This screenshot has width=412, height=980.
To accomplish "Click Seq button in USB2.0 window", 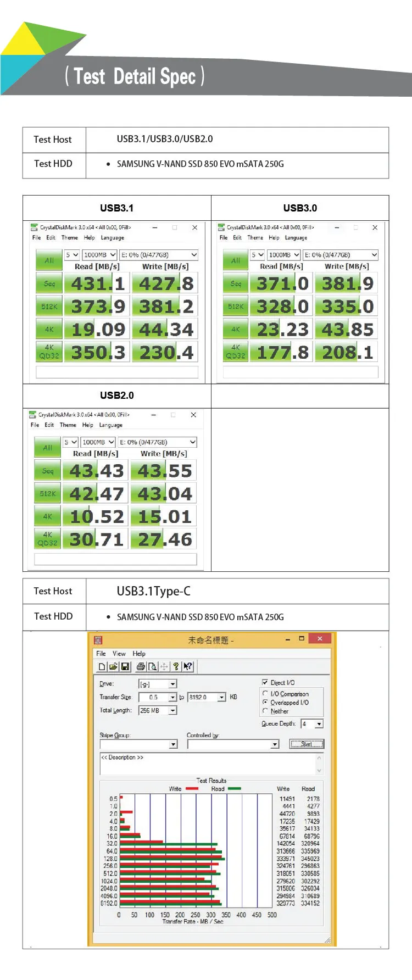I will coord(47,471).
